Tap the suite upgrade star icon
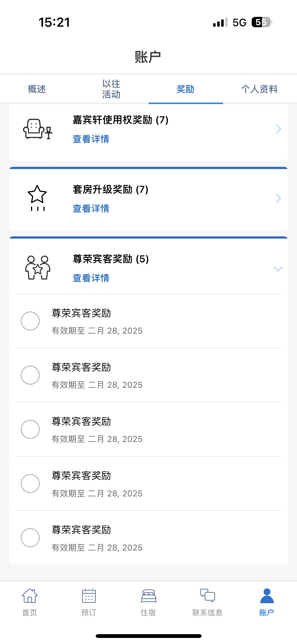297x644 pixels. click(x=37, y=198)
